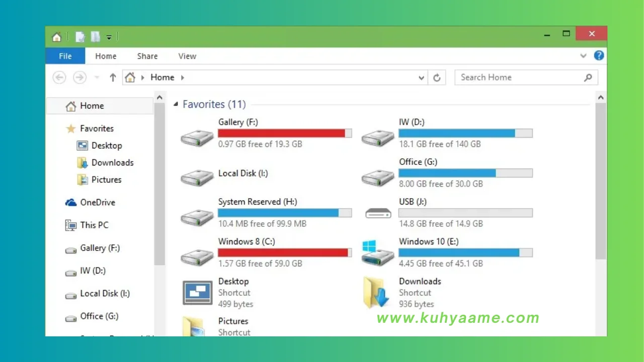Click the search magnifier icon
The image size is (644, 362).
(x=588, y=77)
